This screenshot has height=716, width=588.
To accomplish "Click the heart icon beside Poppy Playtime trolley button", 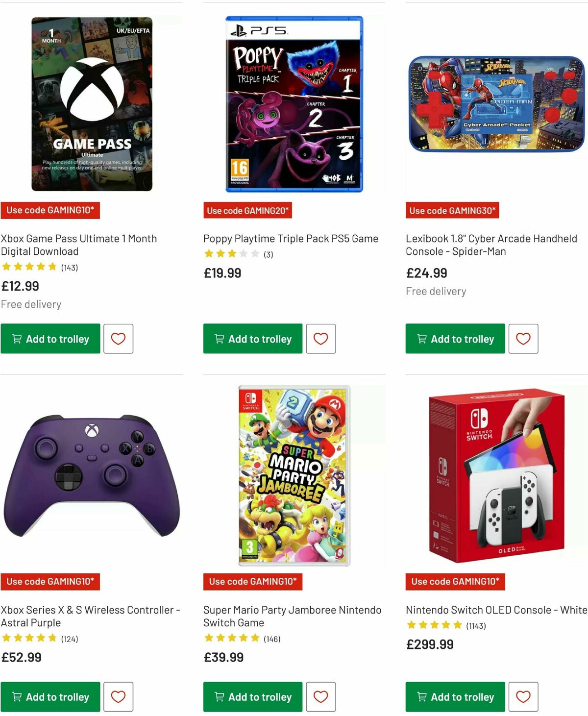I will [x=321, y=339].
